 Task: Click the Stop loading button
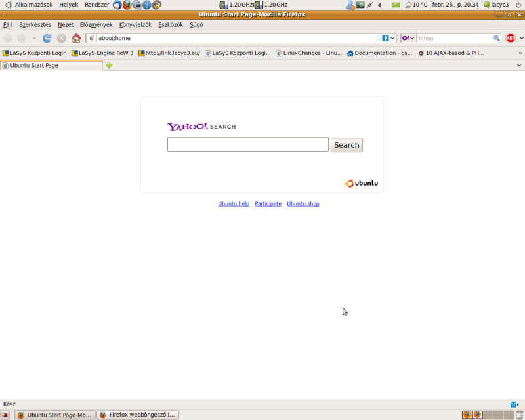click(x=61, y=38)
